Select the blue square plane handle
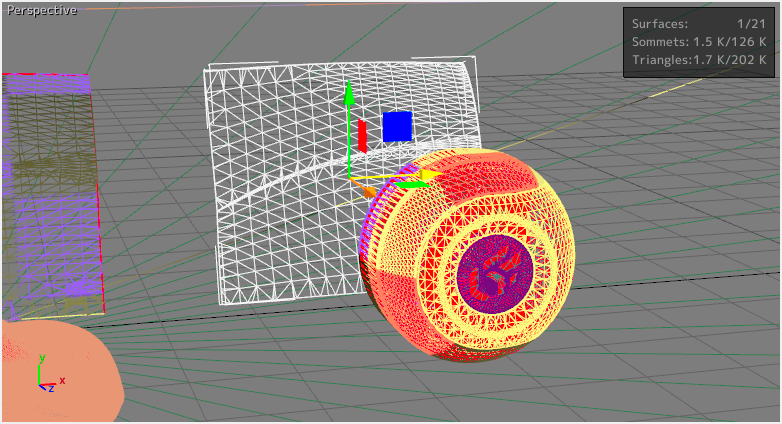The image size is (782, 424). [x=397, y=126]
